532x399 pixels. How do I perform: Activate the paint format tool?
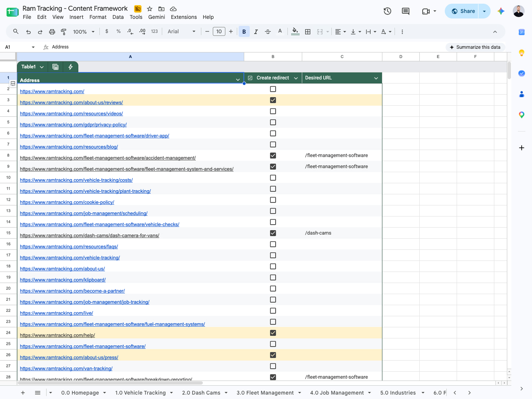(64, 32)
